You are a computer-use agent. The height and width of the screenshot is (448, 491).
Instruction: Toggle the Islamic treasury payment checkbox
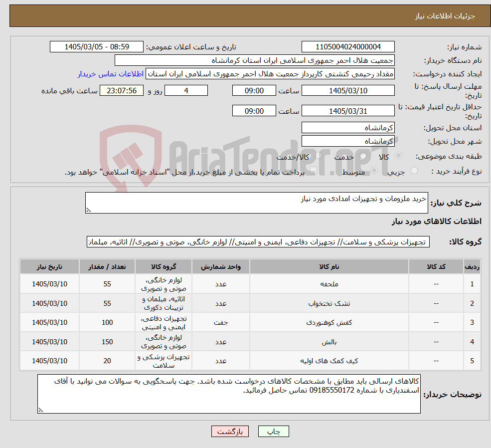coord(313,171)
